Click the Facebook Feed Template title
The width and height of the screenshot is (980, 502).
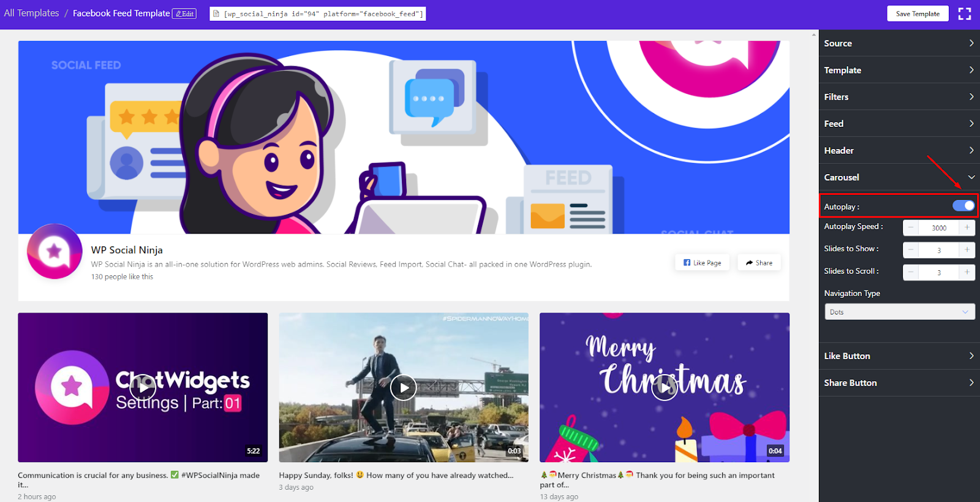[x=121, y=13]
